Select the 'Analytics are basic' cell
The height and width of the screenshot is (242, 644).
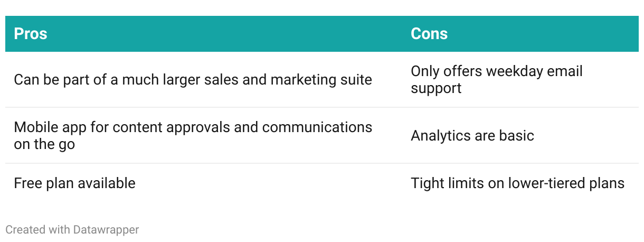pyautogui.click(x=472, y=136)
